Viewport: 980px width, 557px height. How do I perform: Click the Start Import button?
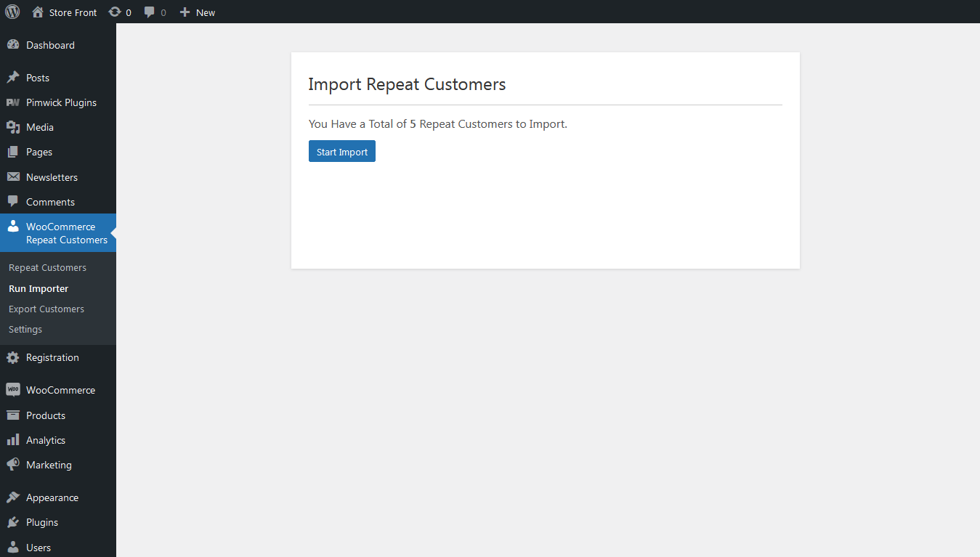coord(341,151)
